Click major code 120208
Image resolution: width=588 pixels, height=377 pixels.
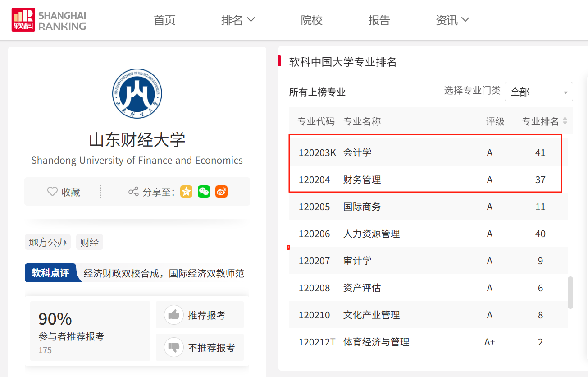314,288
